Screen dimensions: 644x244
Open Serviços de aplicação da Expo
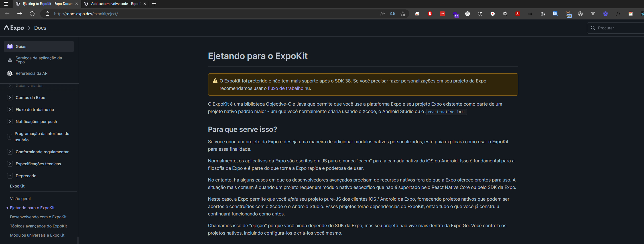point(39,60)
